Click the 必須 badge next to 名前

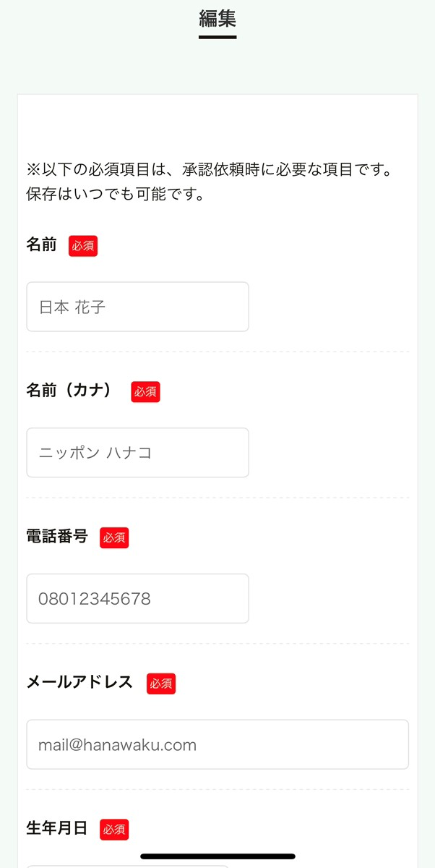(82, 246)
